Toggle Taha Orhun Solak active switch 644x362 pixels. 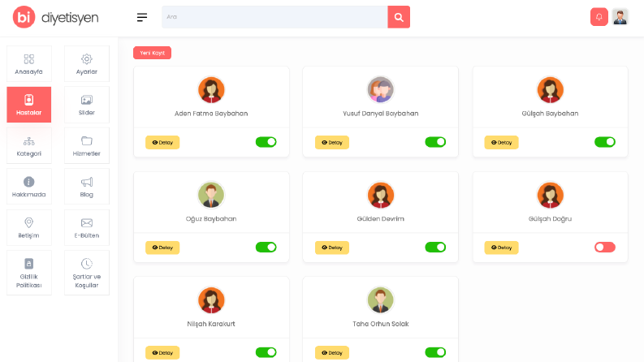point(435,352)
